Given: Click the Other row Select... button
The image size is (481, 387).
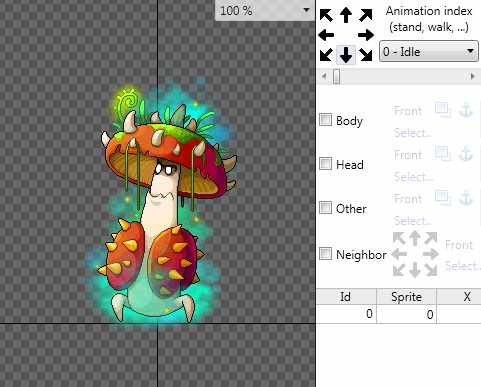Looking at the screenshot, I should click(x=413, y=221).
